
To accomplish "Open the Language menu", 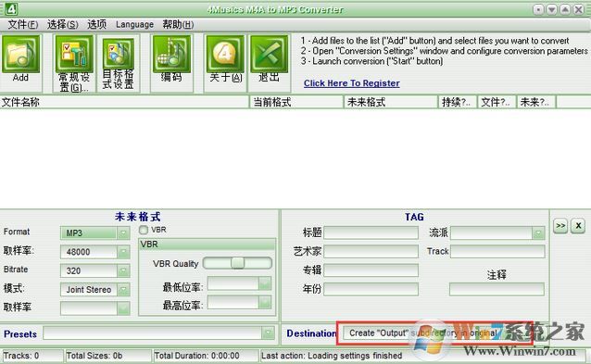I will coord(134,24).
